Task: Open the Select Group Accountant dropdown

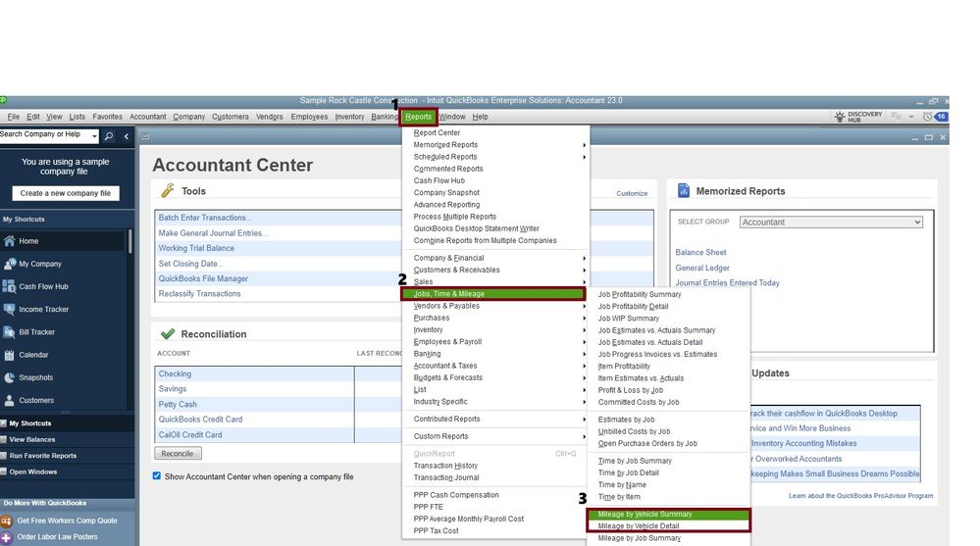Action: point(831,222)
